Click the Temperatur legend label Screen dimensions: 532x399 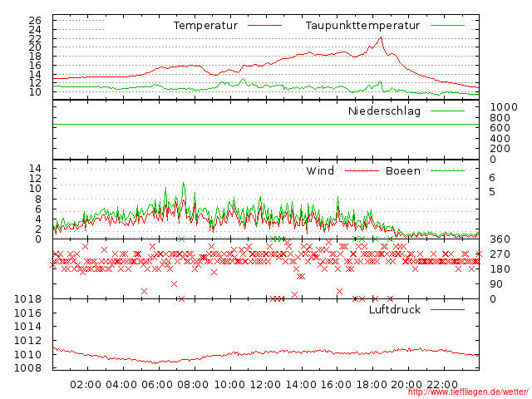click(205, 26)
